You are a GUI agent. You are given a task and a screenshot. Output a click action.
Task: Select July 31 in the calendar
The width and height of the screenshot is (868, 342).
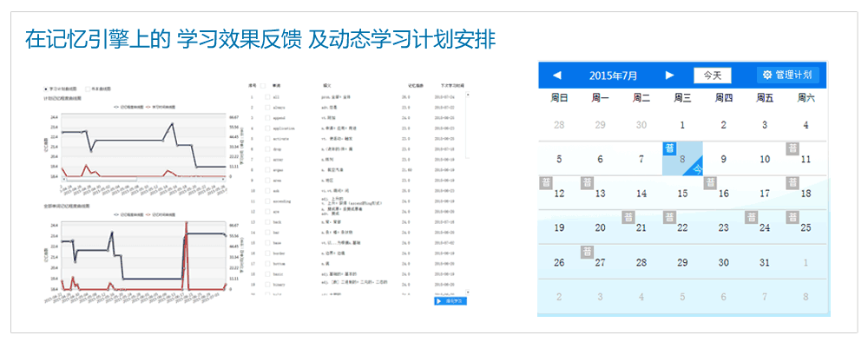(x=765, y=262)
